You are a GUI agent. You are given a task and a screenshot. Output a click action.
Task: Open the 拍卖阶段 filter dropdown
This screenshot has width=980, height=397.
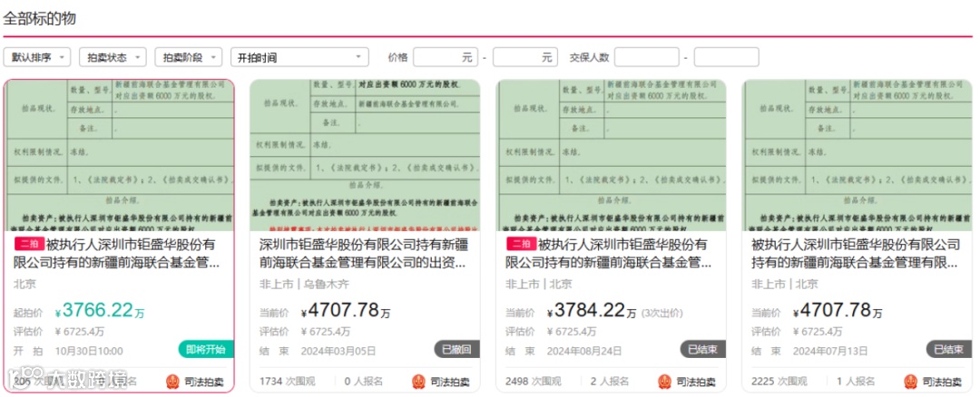[x=189, y=57]
